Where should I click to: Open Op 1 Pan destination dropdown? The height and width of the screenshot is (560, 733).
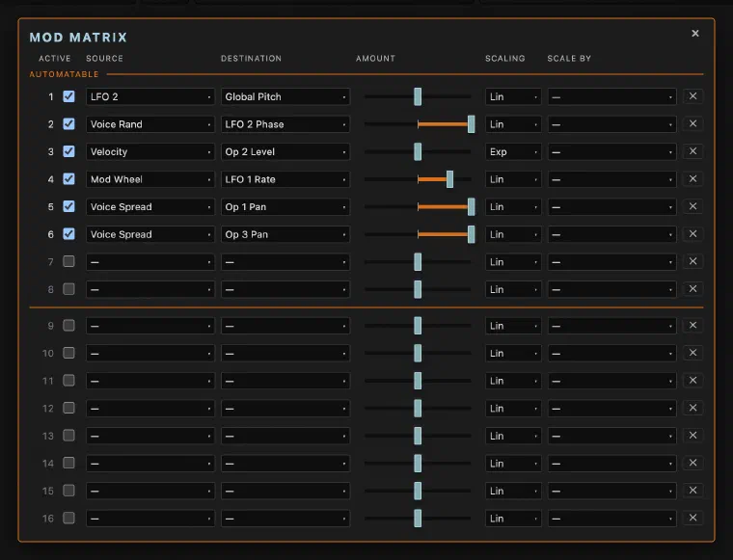tap(285, 207)
